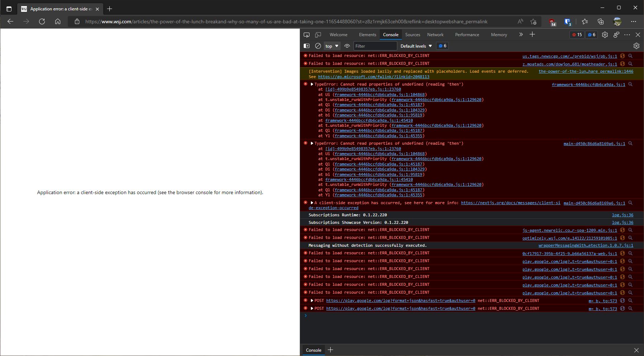The image size is (644, 356).
Task: Toggle the device emulation toolbar
Action: [x=318, y=34]
